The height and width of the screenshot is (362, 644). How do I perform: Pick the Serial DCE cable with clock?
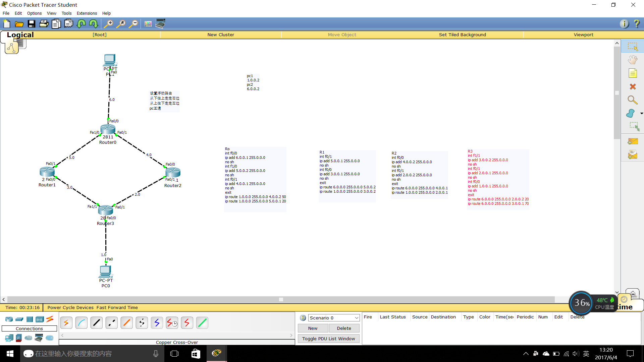point(172,323)
